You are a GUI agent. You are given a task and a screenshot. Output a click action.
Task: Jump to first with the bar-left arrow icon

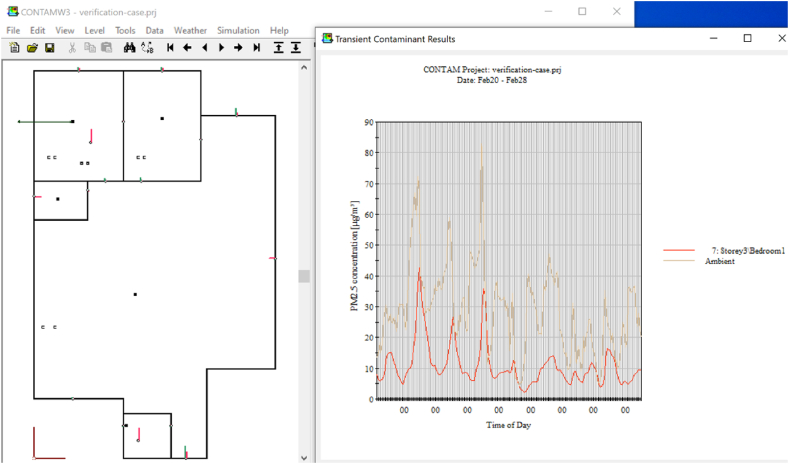click(170, 48)
